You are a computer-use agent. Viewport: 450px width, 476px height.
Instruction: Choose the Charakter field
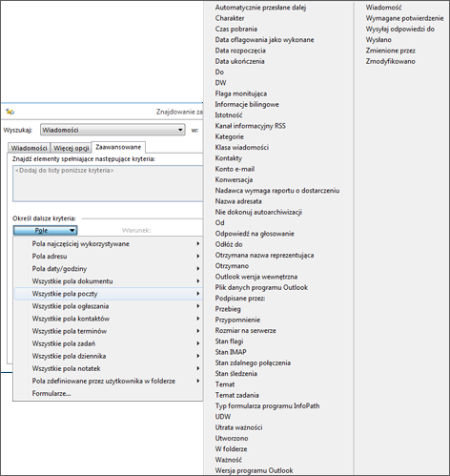pyautogui.click(x=230, y=18)
